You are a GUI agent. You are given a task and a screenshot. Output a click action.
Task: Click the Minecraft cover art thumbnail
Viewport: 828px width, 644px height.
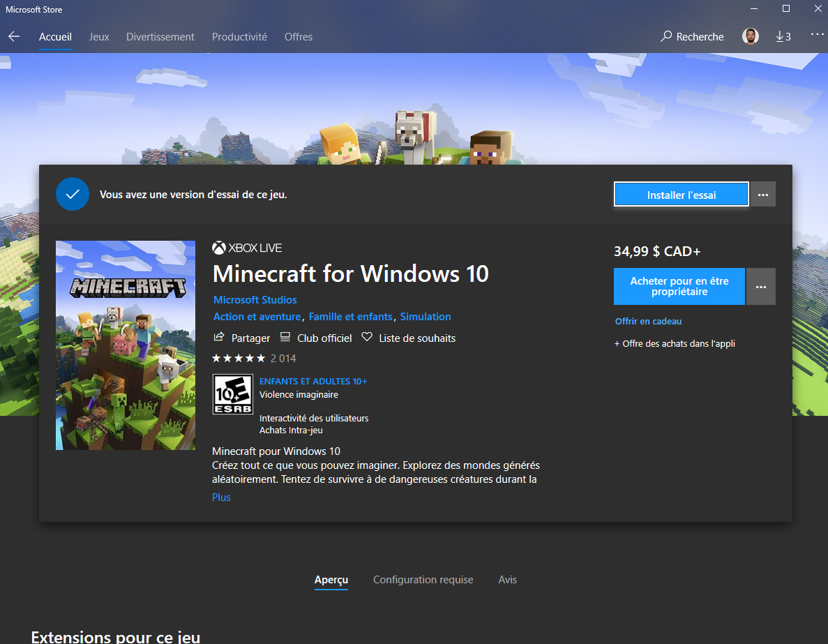coord(126,345)
